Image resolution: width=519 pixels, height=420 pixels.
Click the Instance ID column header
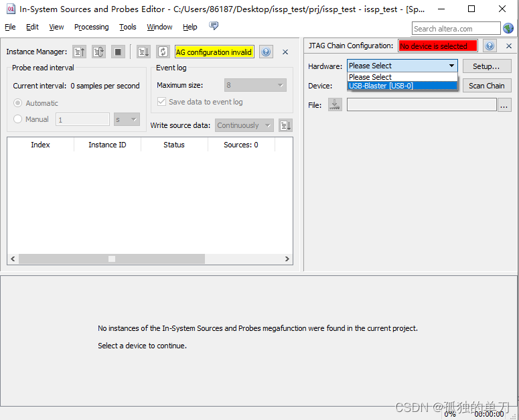pos(107,145)
